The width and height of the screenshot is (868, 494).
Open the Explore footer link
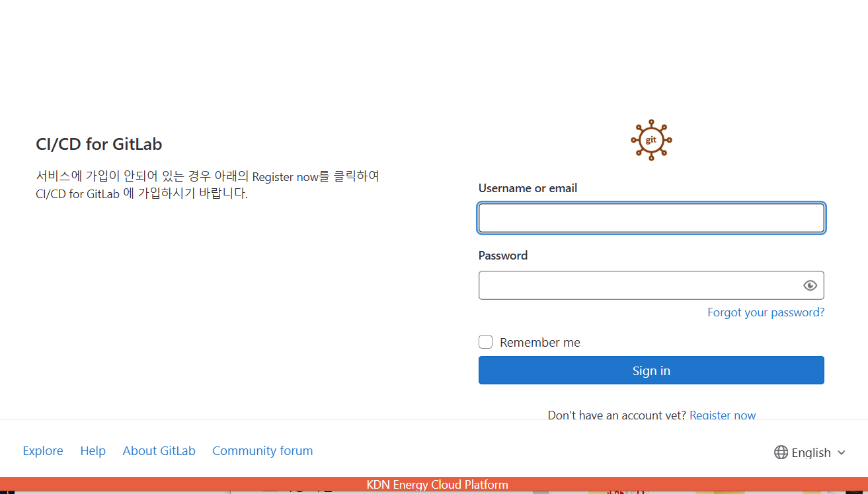[43, 451]
